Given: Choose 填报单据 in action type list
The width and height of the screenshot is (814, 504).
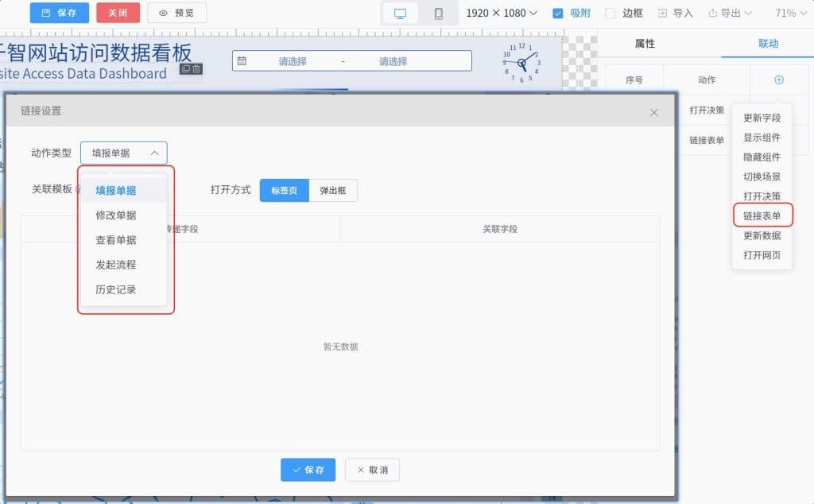Looking at the screenshot, I should click(x=124, y=191).
